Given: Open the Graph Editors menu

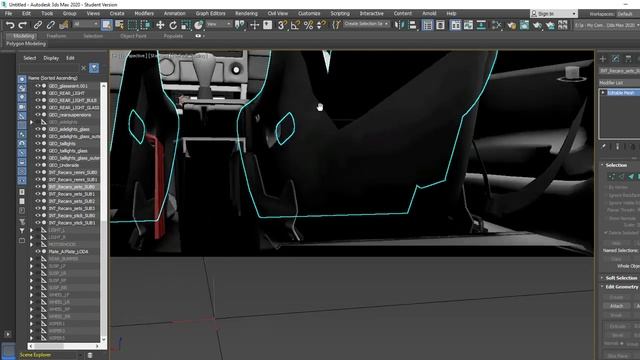Looking at the screenshot, I should pos(210,13).
